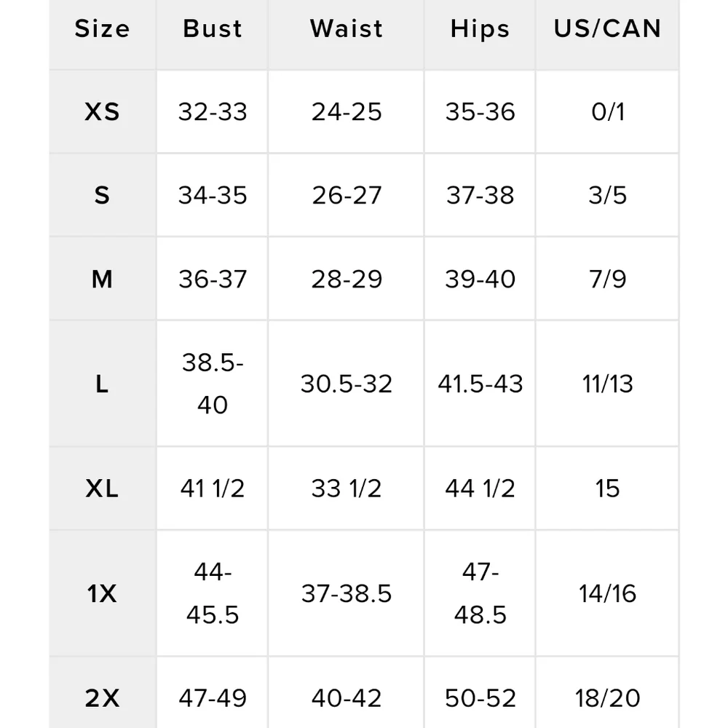728x728 pixels.
Task: Click the 50-52 hips cell
Action: tap(480, 698)
